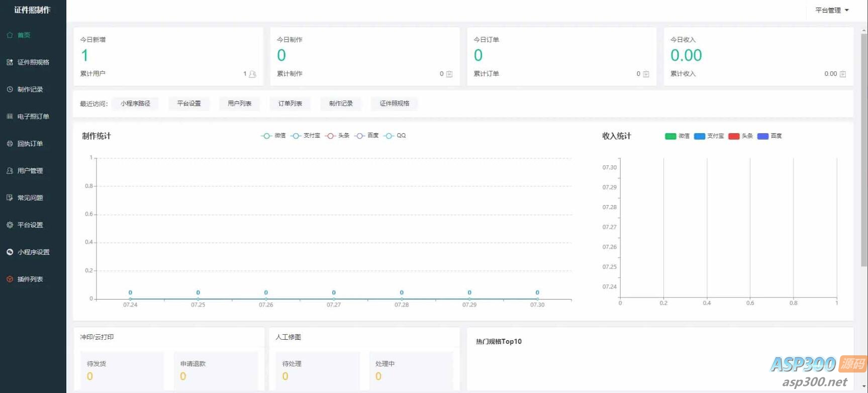This screenshot has width=868, height=393.
Task: Open the 用户列表 recent visit shortcut
Action: pyautogui.click(x=239, y=104)
